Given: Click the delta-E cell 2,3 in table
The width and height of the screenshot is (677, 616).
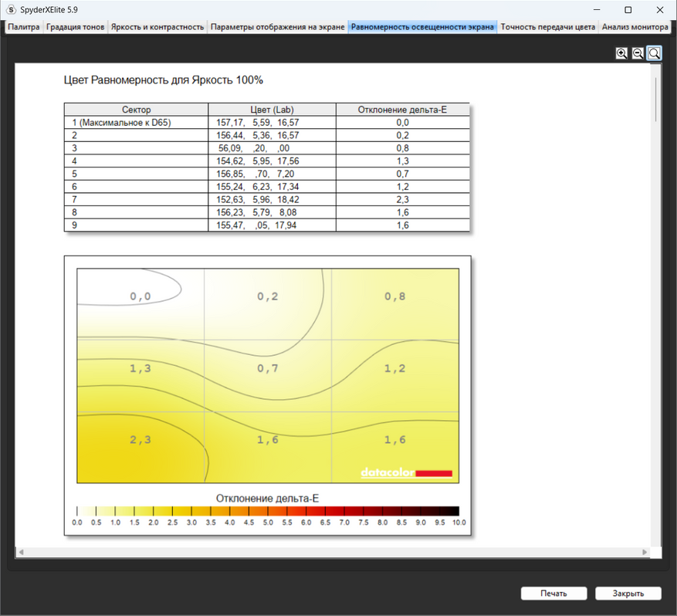Looking at the screenshot, I should point(402,199).
